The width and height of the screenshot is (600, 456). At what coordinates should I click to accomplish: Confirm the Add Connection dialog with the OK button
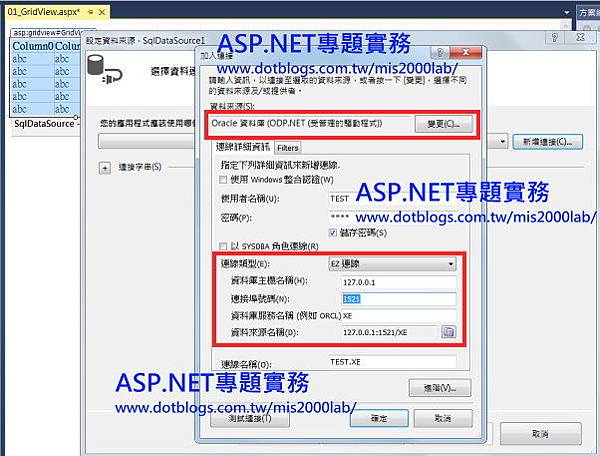[379, 419]
